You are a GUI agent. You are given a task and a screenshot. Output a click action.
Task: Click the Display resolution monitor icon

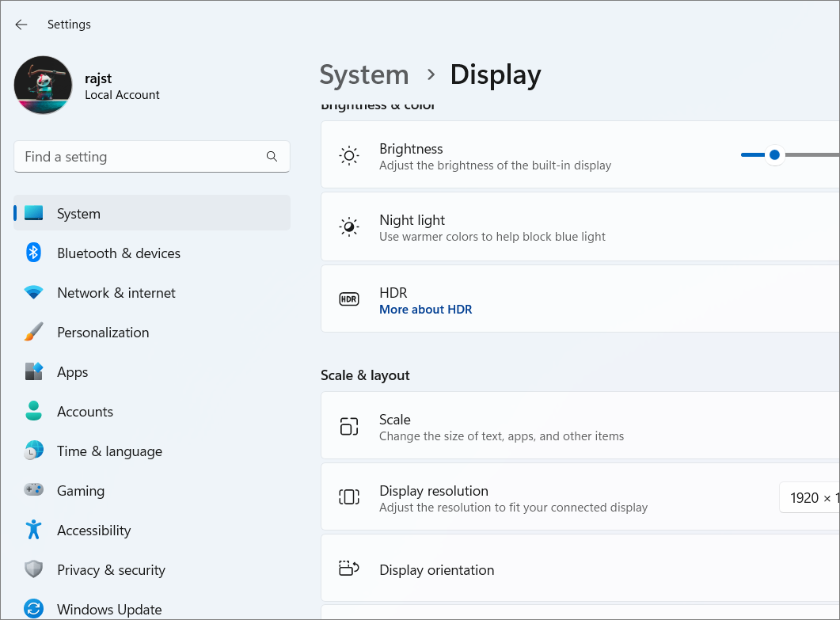[348, 496]
